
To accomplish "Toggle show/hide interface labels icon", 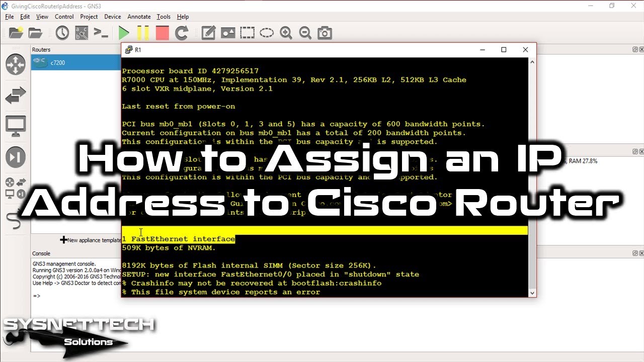I will (x=82, y=33).
